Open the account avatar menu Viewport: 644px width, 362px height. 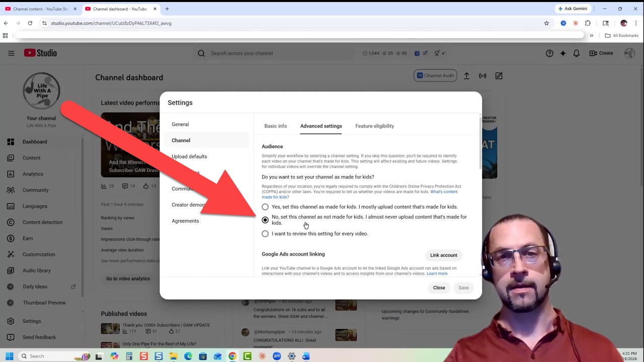629,53
